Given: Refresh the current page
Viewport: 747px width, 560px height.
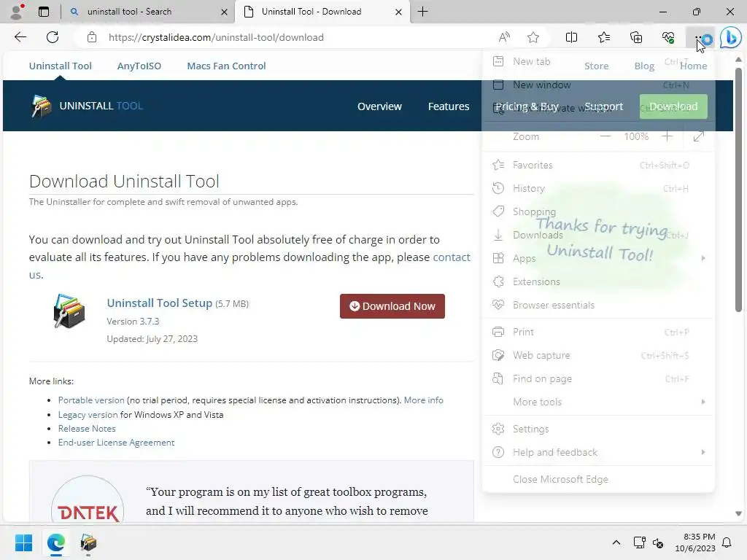Looking at the screenshot, I should [x=53, y=37].
